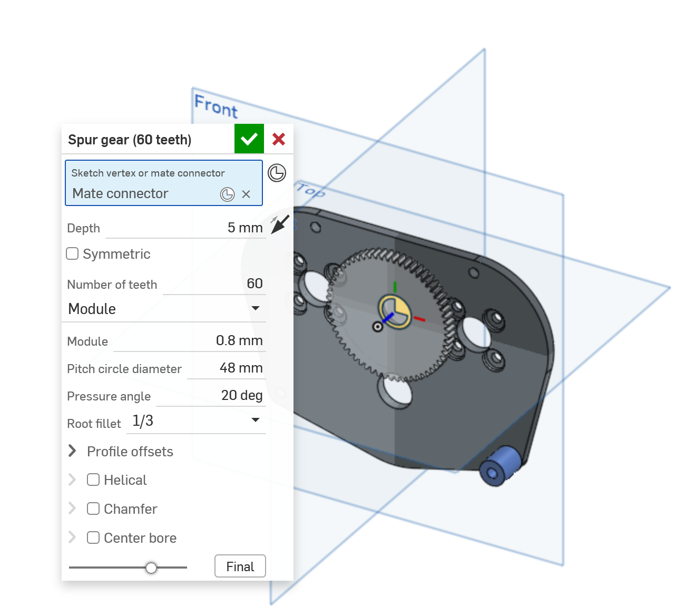This screenshot has height=616, width=695.
Task: Enable the Chamfer checkbox
Action: (x=93, y=509)
